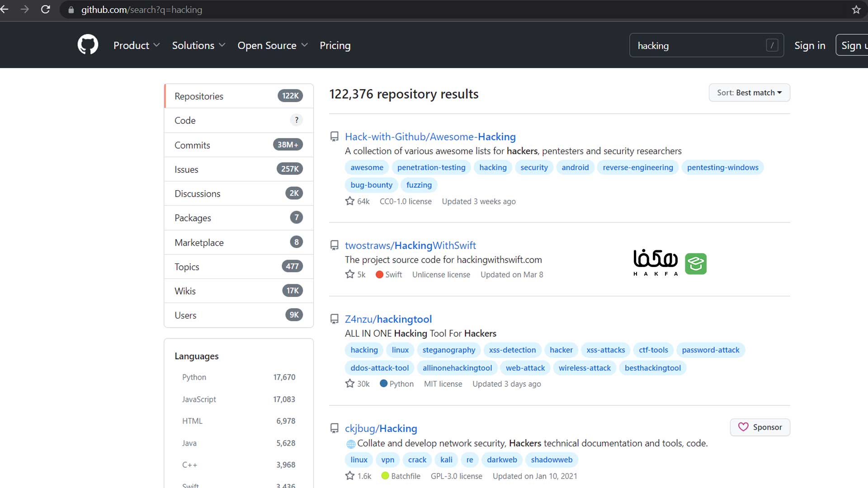Click the globe icon in ckjbug description
The image size is (868, 488).
pos(351,444)
